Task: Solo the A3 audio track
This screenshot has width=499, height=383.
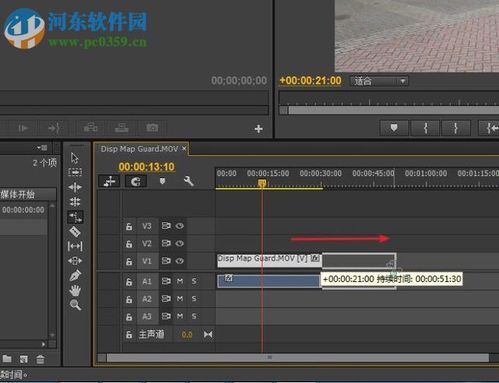Action: click(194, 316)
